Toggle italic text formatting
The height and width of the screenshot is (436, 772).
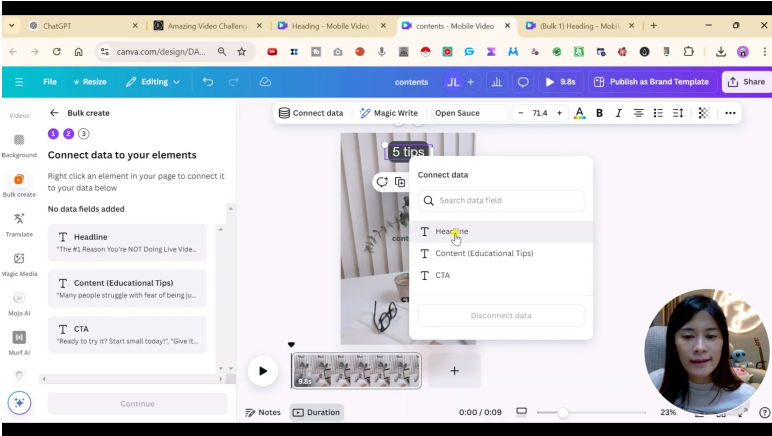618,113
